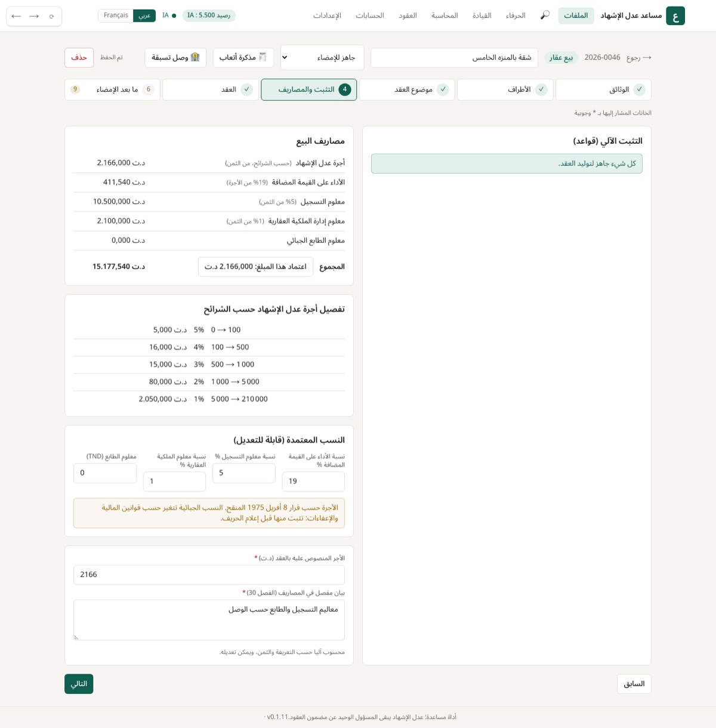Click the رصيد IA : 5.500 badge

tap(209, 16)
